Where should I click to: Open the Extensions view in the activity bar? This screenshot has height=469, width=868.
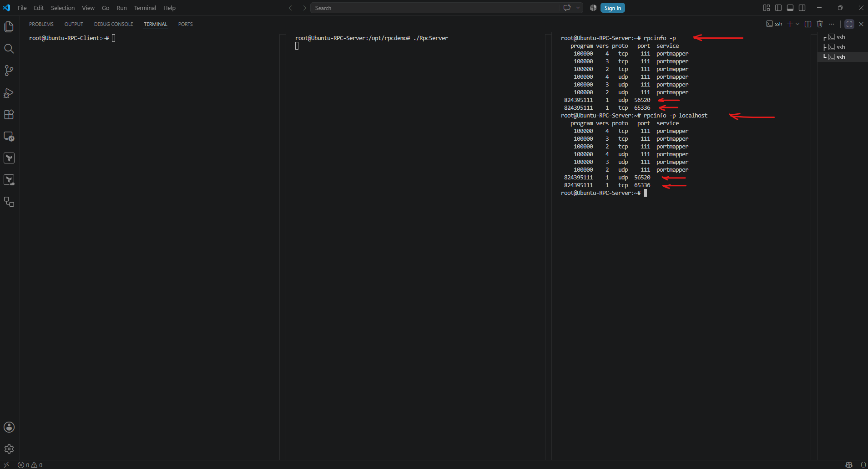point(9,114)
